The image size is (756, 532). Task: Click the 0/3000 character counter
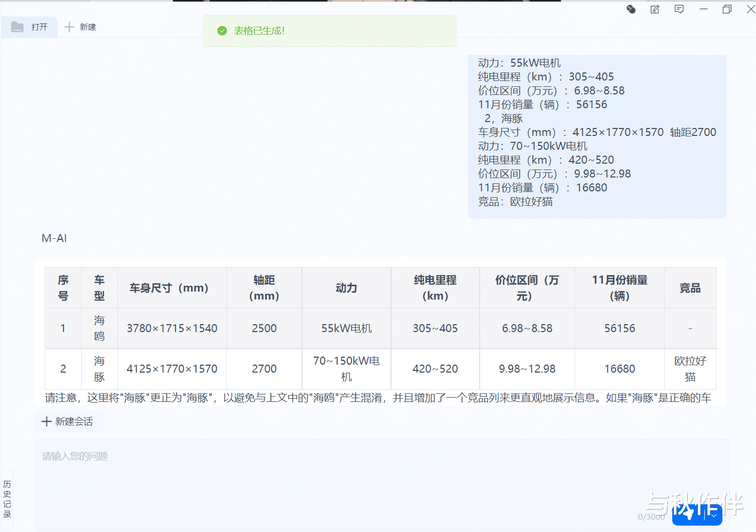651,517
